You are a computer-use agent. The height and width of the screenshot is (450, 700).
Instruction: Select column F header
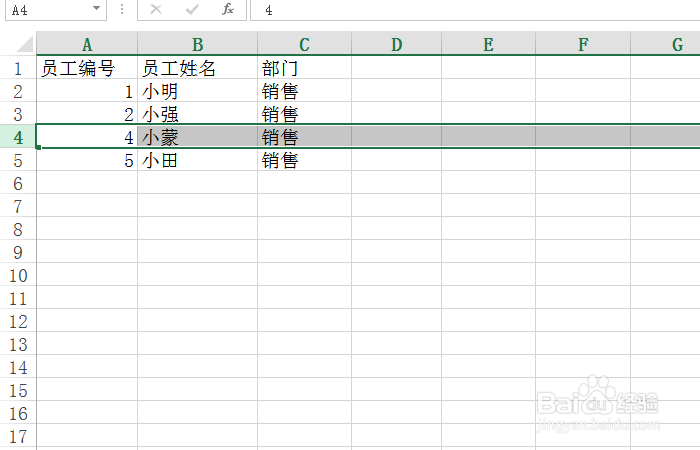pos(583,45)
